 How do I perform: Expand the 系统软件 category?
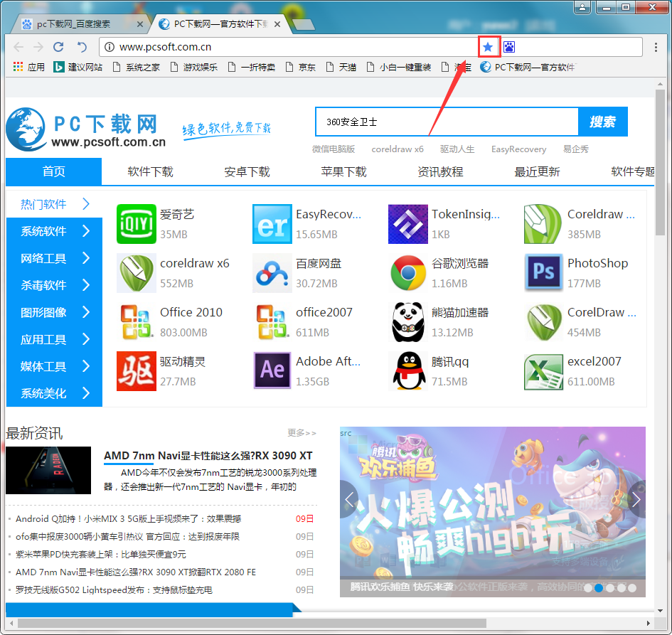pyautogui.click(x=55, y=231)
